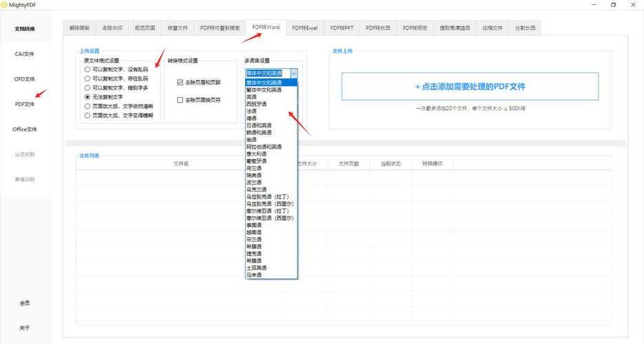Pick 荷兰语 in the language list
The image size is (644, 344).
click(271, 168)
